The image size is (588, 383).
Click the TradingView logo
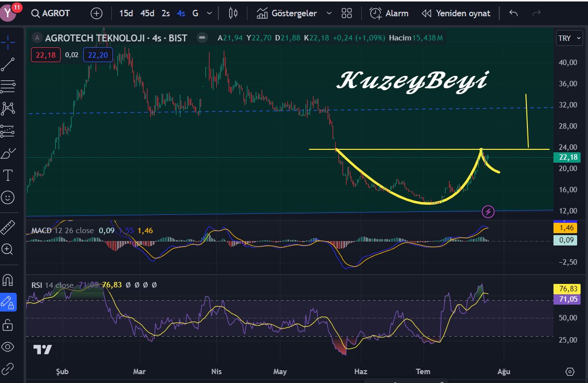click(43, 349)
